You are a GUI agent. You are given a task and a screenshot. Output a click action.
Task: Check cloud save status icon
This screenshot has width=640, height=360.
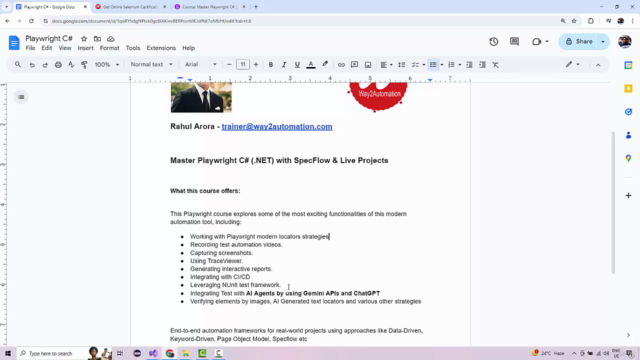tap(111, 39)
